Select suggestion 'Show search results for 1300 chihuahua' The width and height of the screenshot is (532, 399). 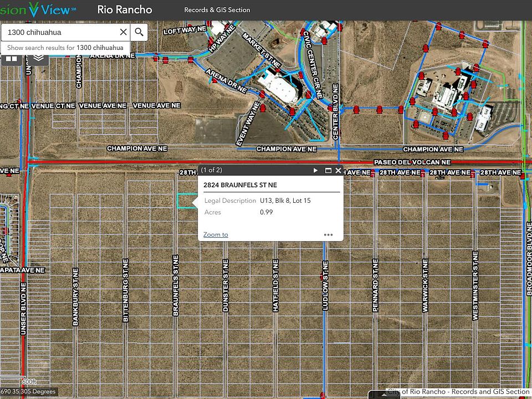65,48
